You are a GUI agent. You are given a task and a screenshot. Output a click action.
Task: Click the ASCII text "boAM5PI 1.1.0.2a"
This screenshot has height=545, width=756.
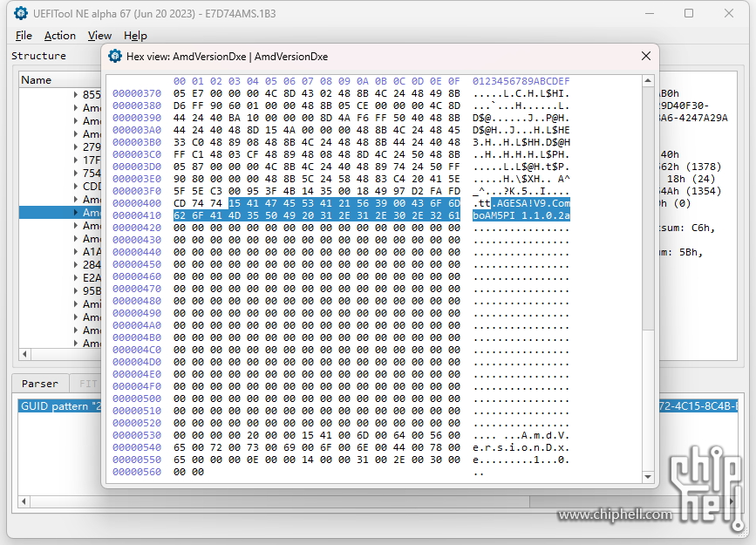pyautogui.click(x=521, y=215)
